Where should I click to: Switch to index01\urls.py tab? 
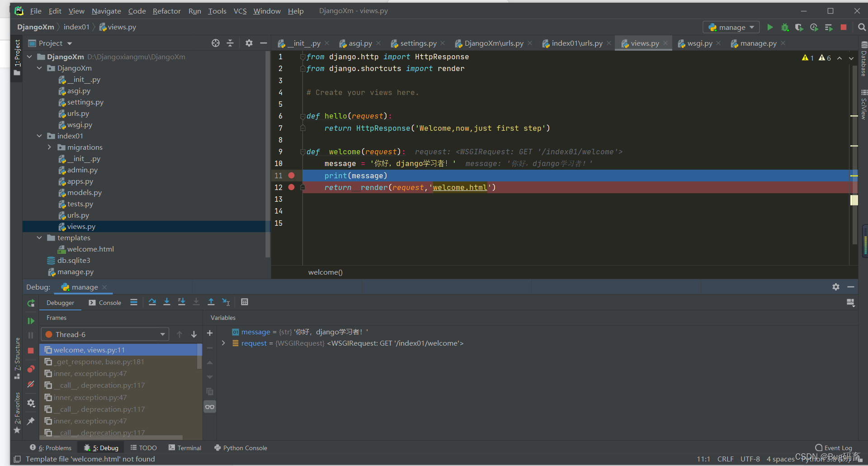[x=577, y=43]
